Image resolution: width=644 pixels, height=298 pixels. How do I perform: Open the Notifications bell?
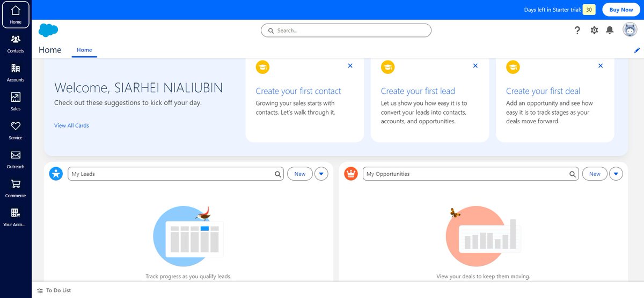pyautogui.click(x=610, y=31)
